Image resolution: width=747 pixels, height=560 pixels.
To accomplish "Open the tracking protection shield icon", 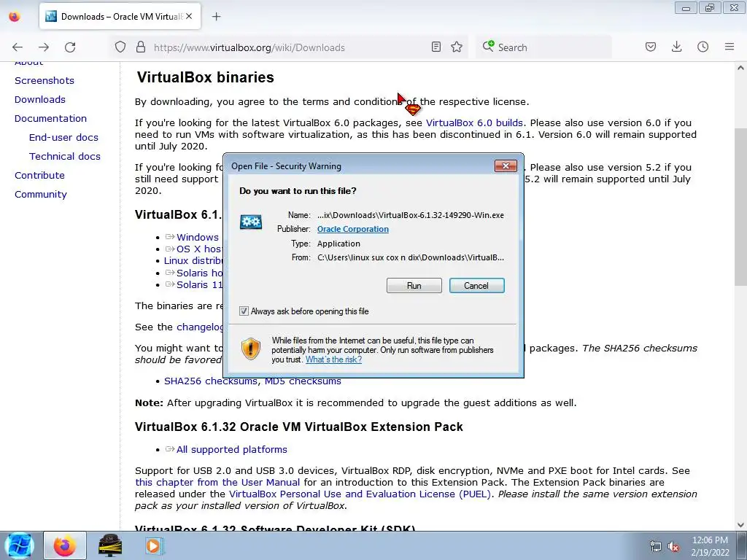I will pos(120,47).
